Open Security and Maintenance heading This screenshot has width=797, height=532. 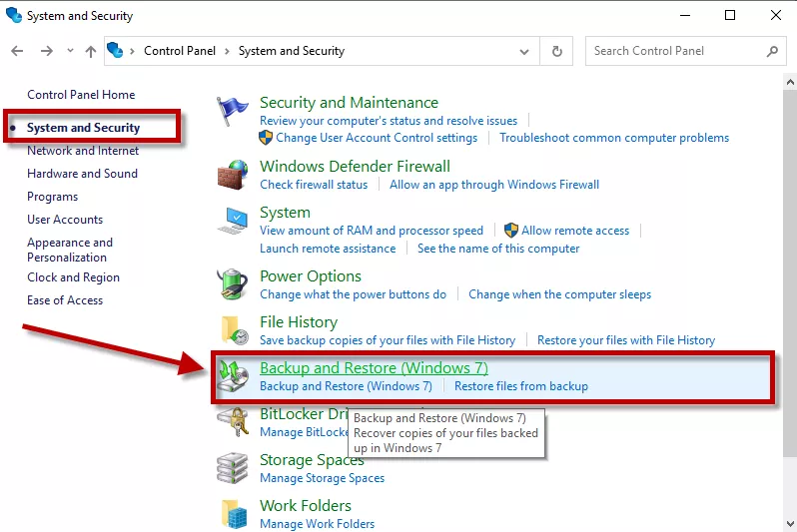coord(349,103)
